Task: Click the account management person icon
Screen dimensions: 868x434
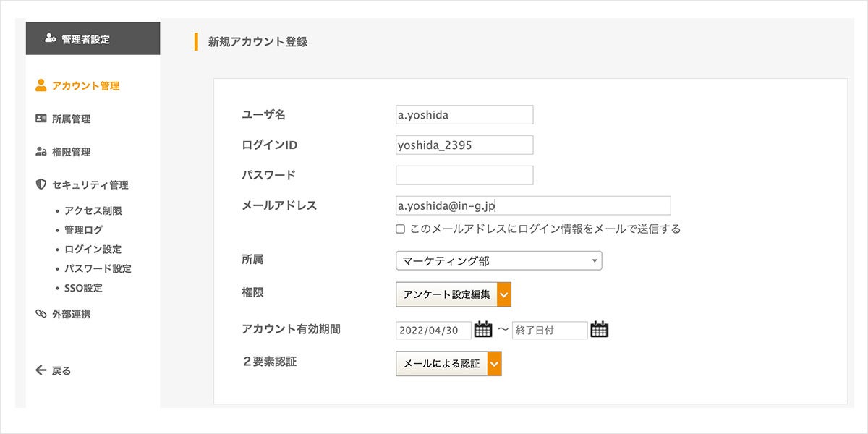Action: point(41,85)
